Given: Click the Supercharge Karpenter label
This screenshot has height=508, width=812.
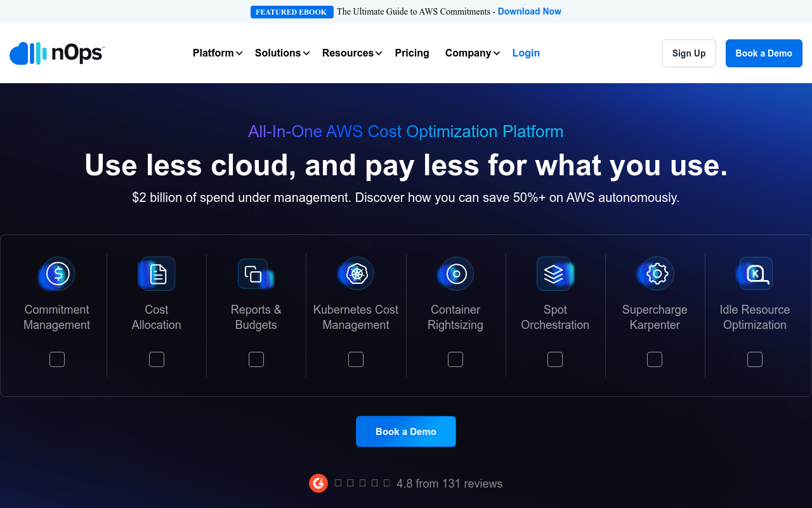Looking at the screenshot, I should 655,317.
